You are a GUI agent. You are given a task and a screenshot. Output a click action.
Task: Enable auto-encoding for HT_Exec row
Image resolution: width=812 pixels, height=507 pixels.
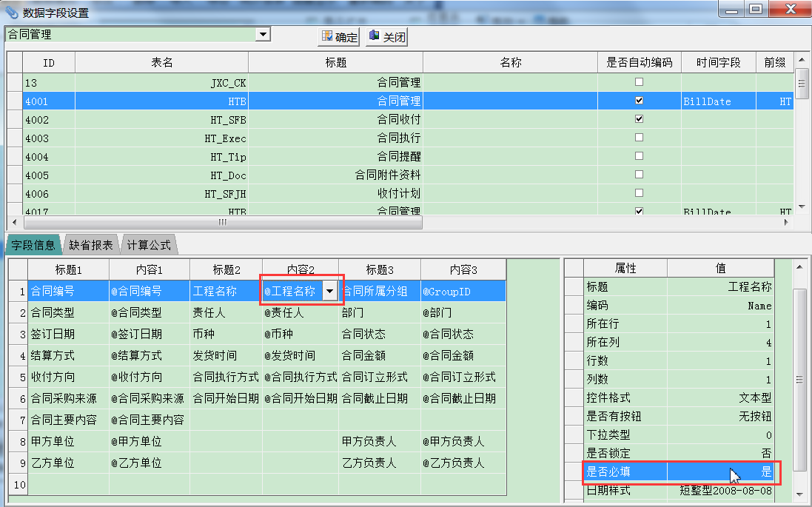pos(639,138)
